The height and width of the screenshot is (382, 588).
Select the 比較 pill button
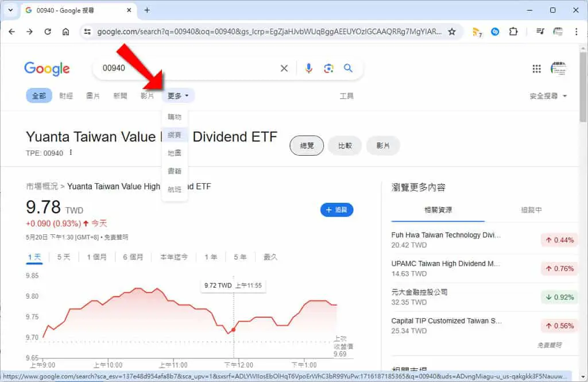pyautogui.click(x=345, y=145)
